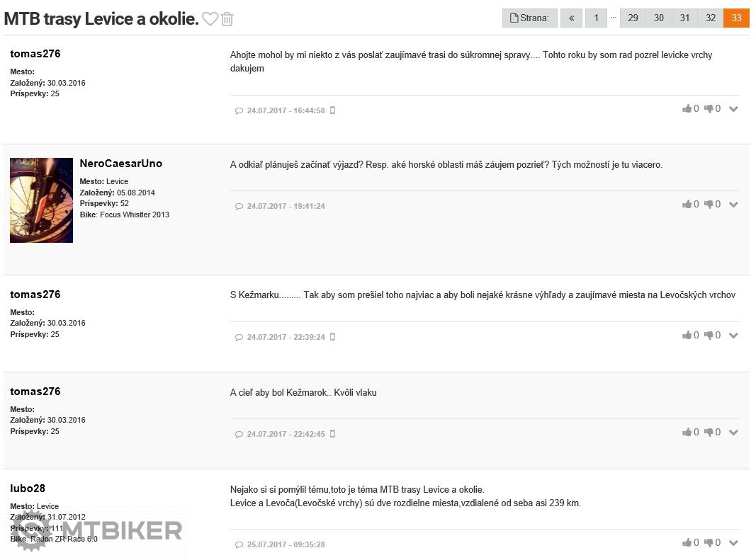Open chevron menu on lubo28's post
The height and width of the screenshot is (560, 756).
coord(733,543)
